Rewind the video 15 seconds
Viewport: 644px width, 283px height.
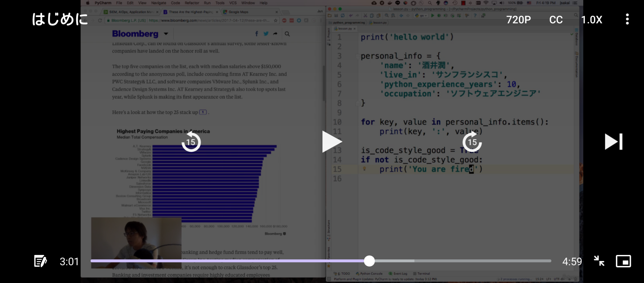(191, 142)
